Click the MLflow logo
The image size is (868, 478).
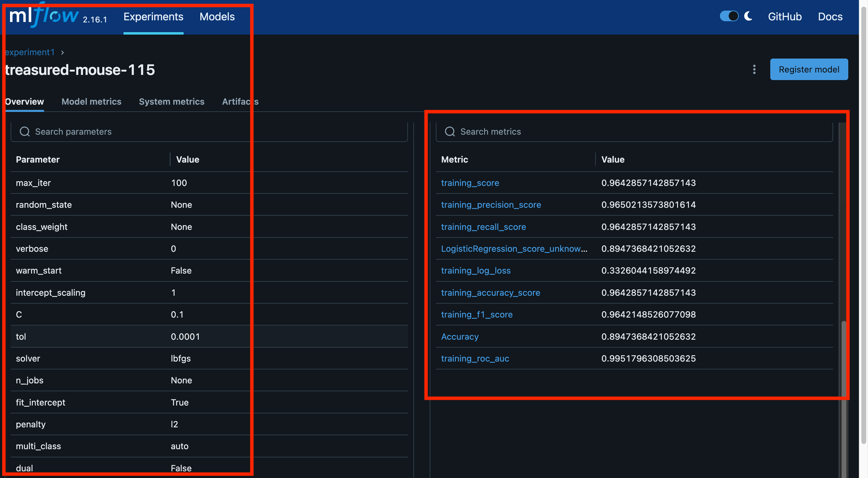[x=44, y=16]
